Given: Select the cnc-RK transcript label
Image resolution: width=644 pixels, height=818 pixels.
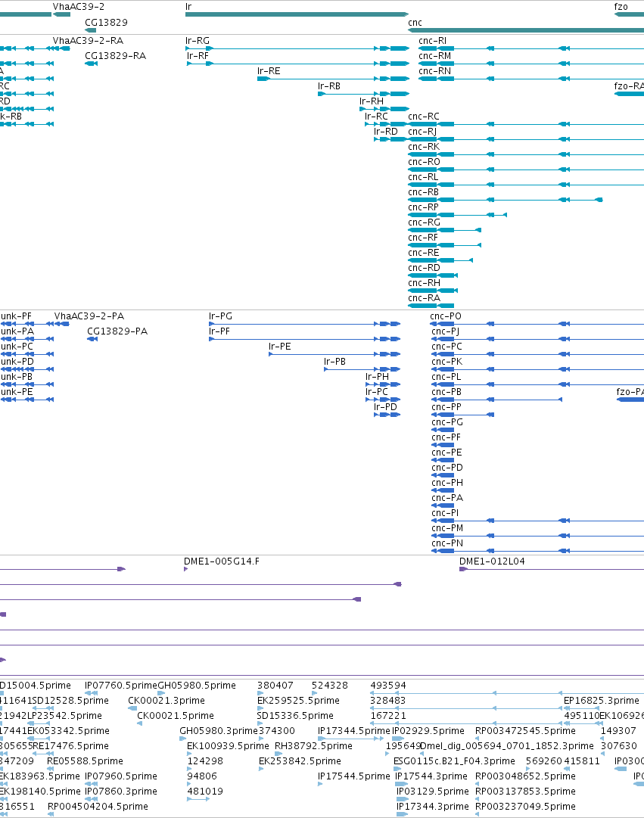Looking at the screenshot, I should (x=424, y=147).
